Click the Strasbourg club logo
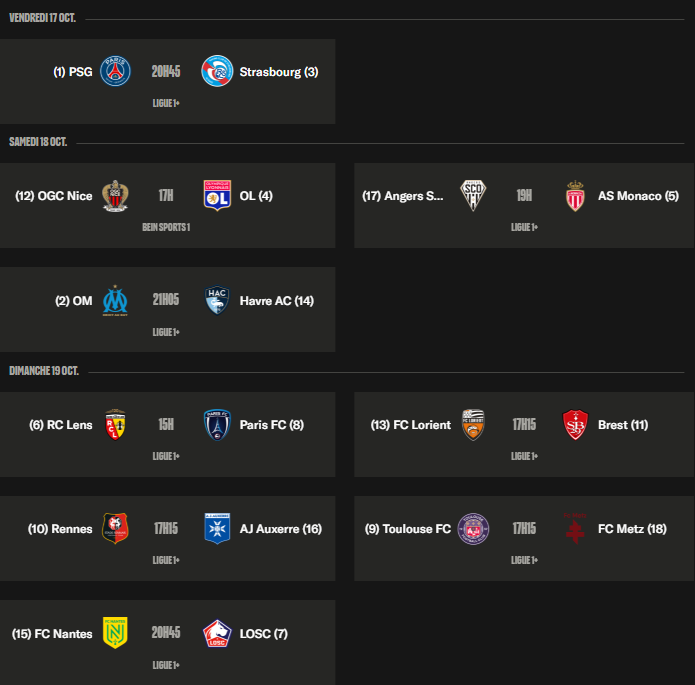The height and width of the screenshot is (685, 695). click(217, 72)
